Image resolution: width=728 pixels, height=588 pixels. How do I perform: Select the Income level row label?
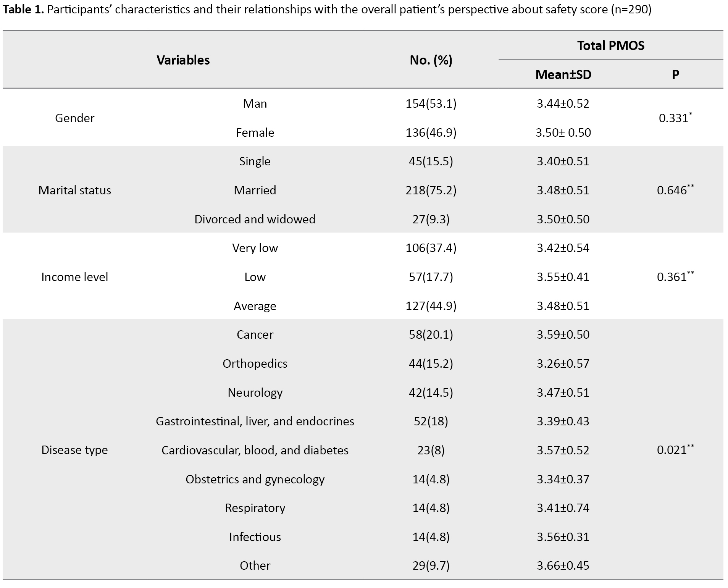(74, 277)
